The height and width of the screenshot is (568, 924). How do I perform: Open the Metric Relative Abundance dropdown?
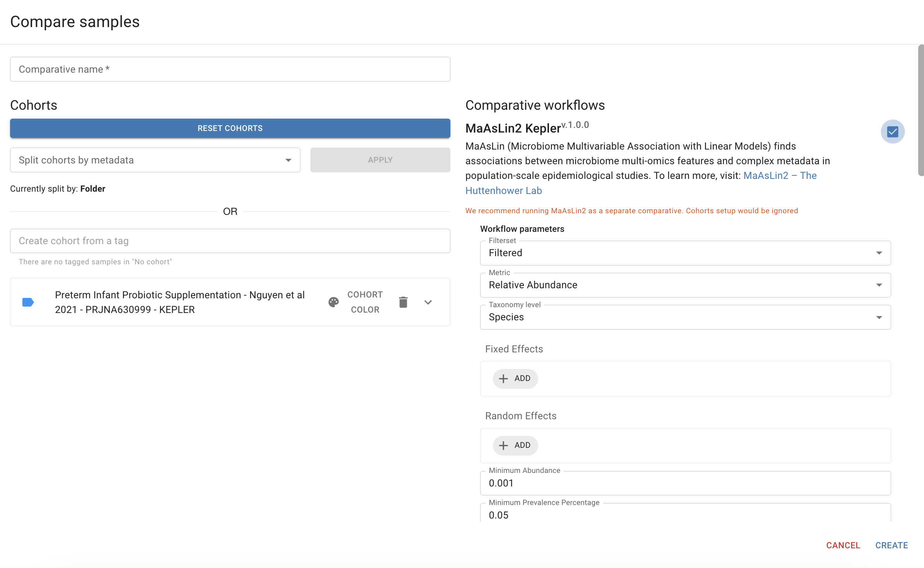685,285
